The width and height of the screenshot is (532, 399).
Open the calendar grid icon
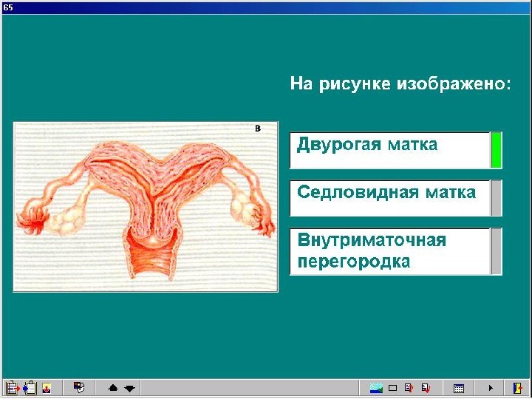pos(459,388)
